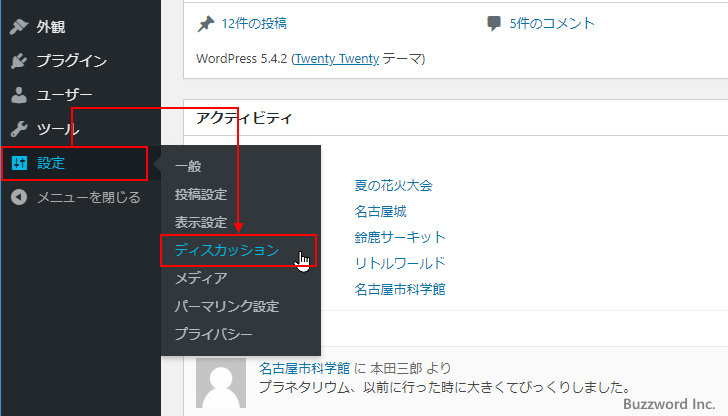Choose 投稿設定 in settings submenu
This screenshot has width=728, height=416.
pyautogui.click(x=201, y=194)
